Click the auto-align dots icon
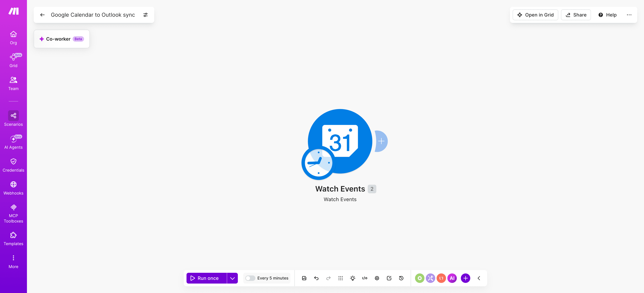Image resolution: width=644 pixels, height=293 pixels. tap(341, 278)
